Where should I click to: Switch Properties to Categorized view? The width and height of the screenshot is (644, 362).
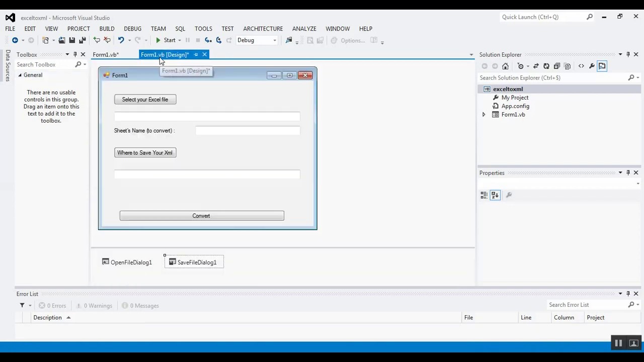pos(484,195)
